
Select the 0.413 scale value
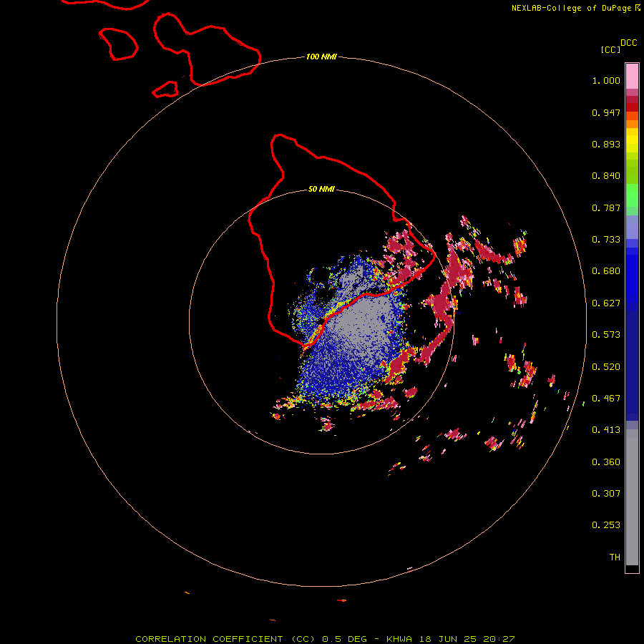(606, 430)
